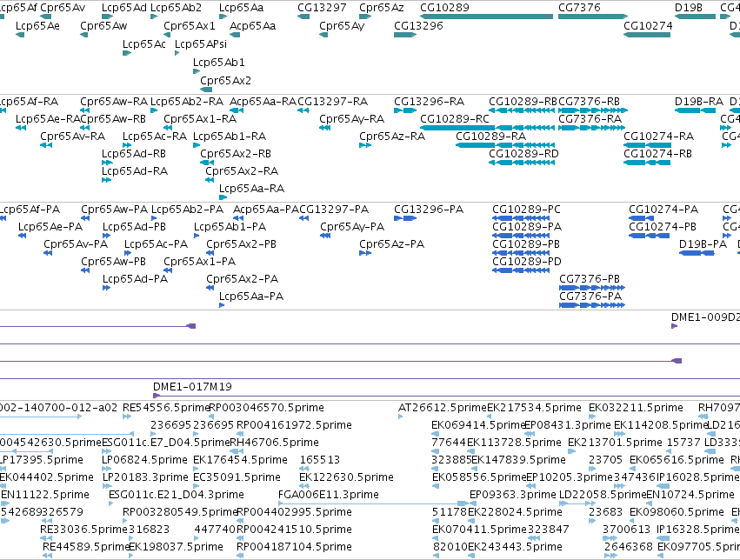Image resolution: width=740 pixels, height=560 pixels.
Task: Click transcript Cpr65Ay-RA
Action: (x=324, y=127)
